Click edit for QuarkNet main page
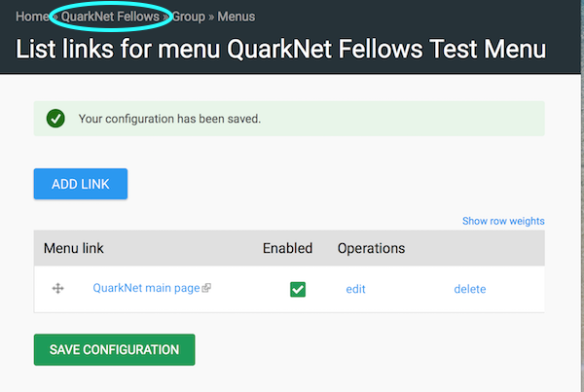The width and height of the screenshot is (584, 392). [355, 289]
